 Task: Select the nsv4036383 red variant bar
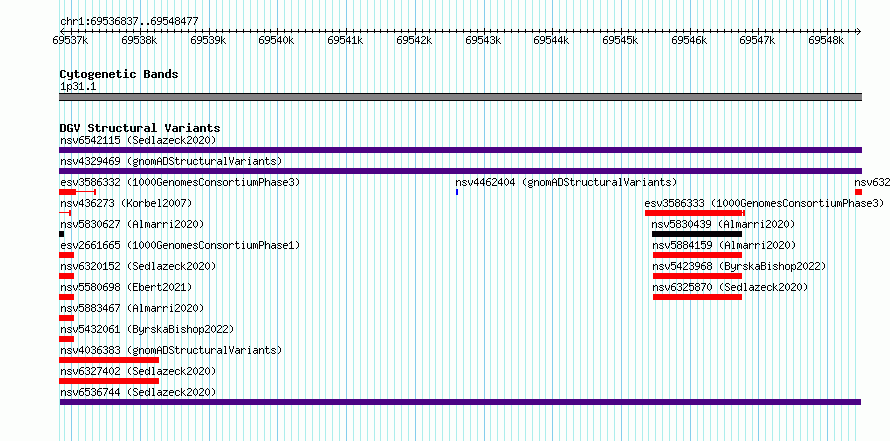click(x=109, y=360)
